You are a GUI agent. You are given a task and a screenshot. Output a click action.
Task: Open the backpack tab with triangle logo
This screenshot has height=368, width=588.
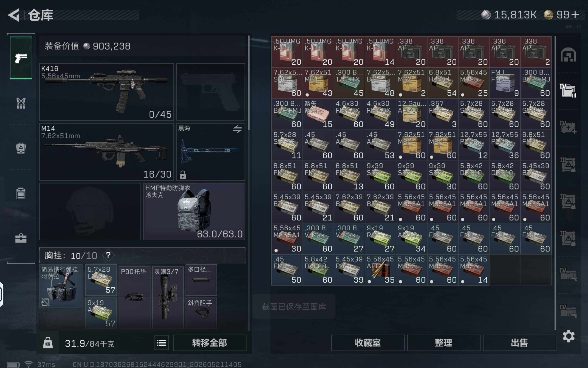(21, 148)
